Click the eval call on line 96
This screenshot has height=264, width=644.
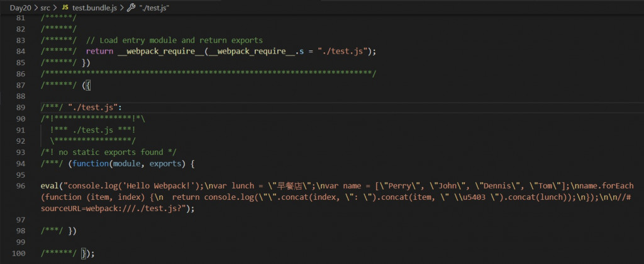[50, 186]
